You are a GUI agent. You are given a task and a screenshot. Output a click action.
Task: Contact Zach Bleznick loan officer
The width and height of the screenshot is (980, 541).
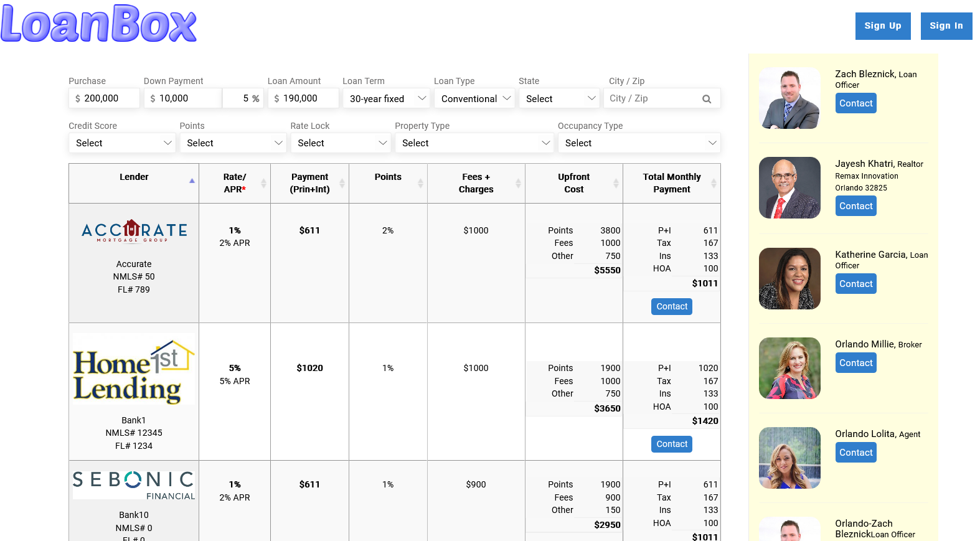(x=855, y=103)
